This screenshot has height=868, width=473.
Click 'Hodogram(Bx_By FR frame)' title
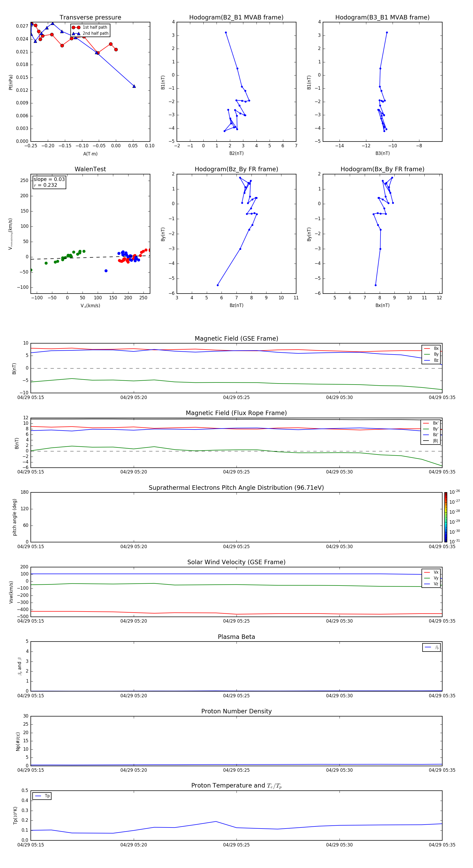[382, 169]
